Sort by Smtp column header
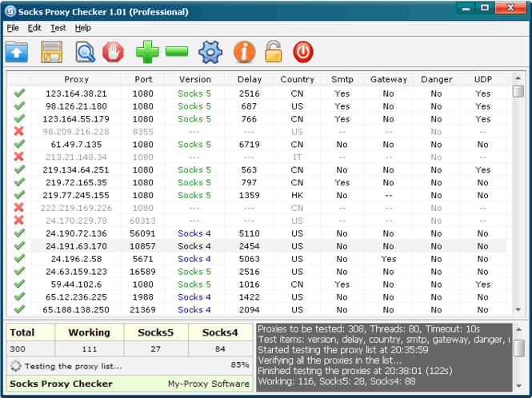This screenshot has height=398, width=532. 342,79
